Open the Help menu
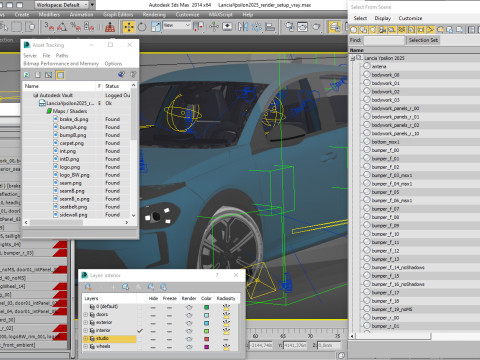This screenshot has height=360, width=480. (248, 15)
